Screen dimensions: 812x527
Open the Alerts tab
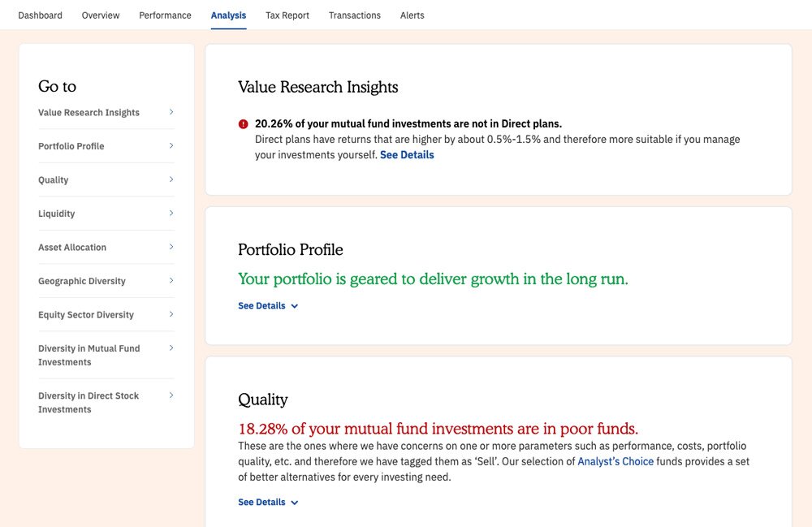(412, 15)
